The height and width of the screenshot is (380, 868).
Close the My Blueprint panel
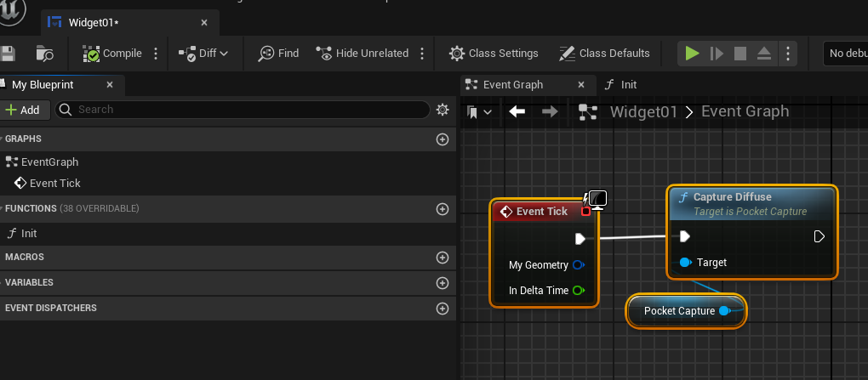[x=110, y=85]
